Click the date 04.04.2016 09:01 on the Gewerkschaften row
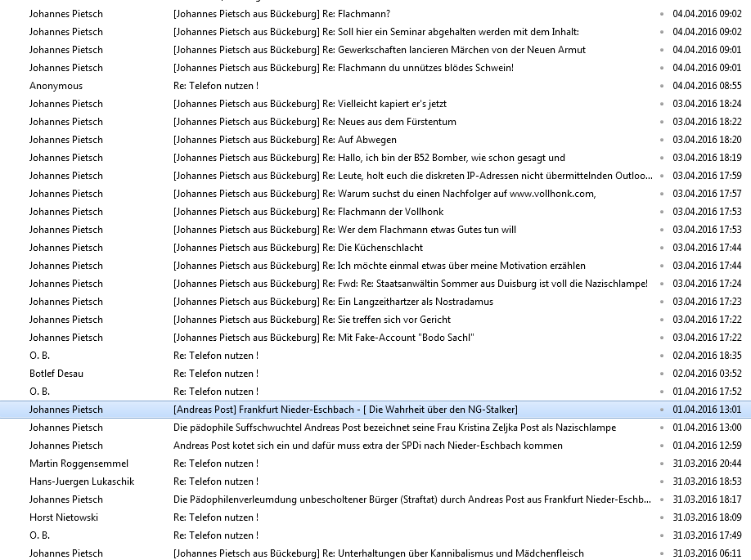The image size is (751, 560). click(x=707, y=50)
